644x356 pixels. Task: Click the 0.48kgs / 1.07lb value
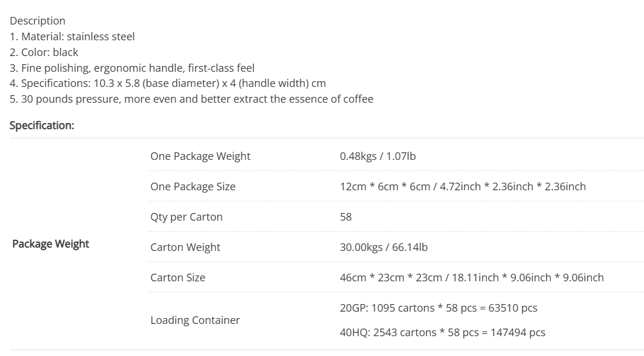(x=378, y=156)
